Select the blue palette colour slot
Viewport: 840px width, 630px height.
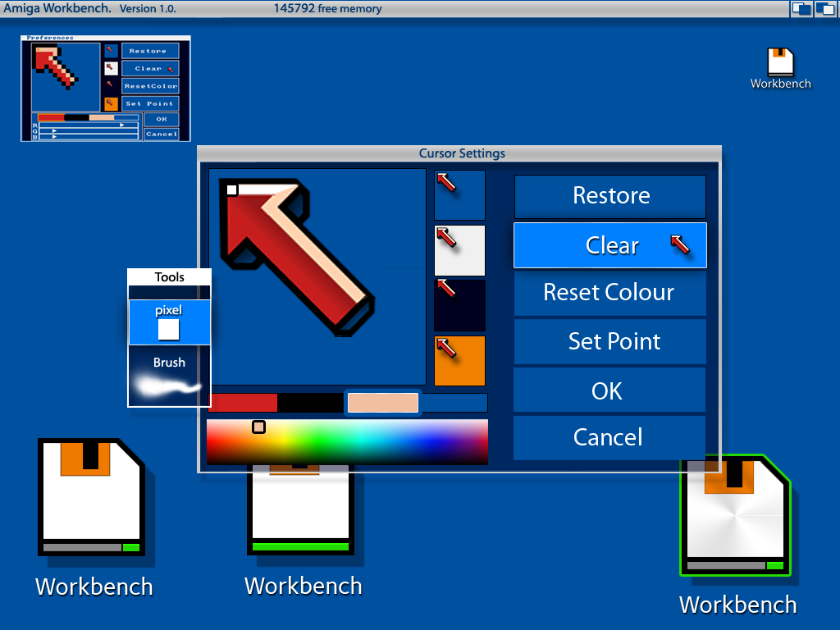[x=454, y=403]
